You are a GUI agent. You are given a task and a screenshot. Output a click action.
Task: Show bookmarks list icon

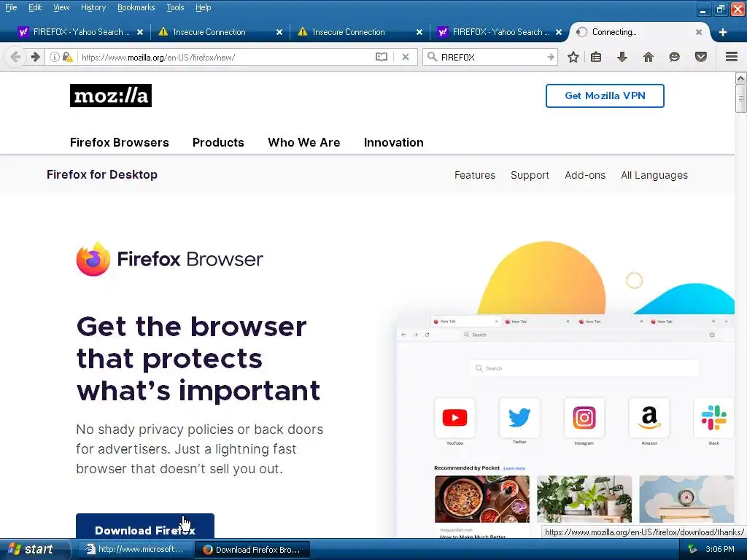pyautogui.click(x=596, y=57)
